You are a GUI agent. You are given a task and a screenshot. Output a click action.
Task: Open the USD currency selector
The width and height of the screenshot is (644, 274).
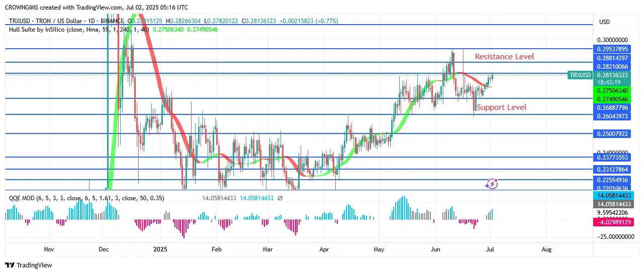click(604, 22)
